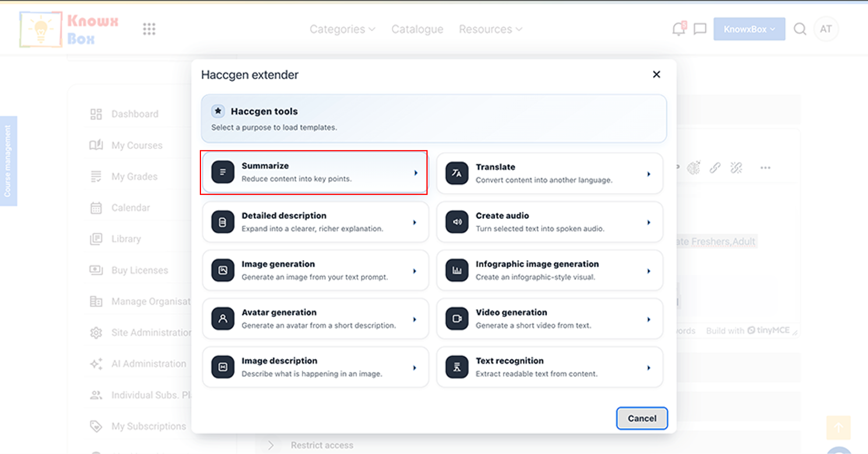
Task: Expand the Translate arrow
Action: coord(648,174)
